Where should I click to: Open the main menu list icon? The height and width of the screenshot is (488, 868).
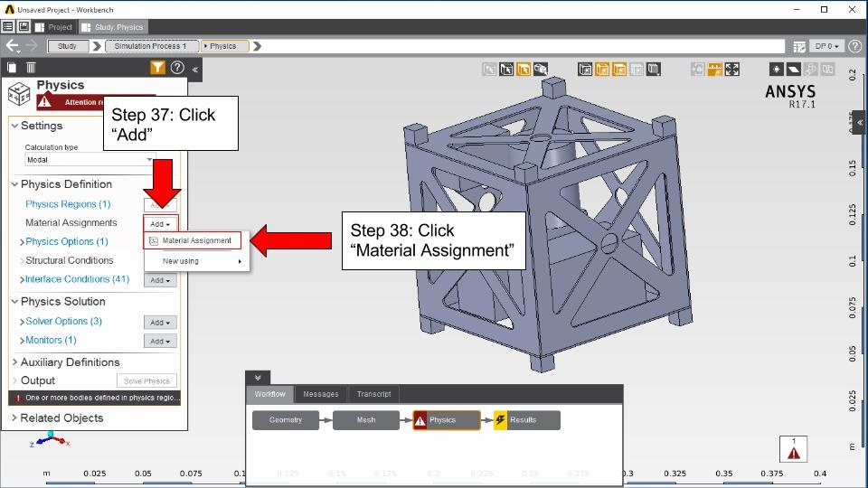[x=8, y=26]
